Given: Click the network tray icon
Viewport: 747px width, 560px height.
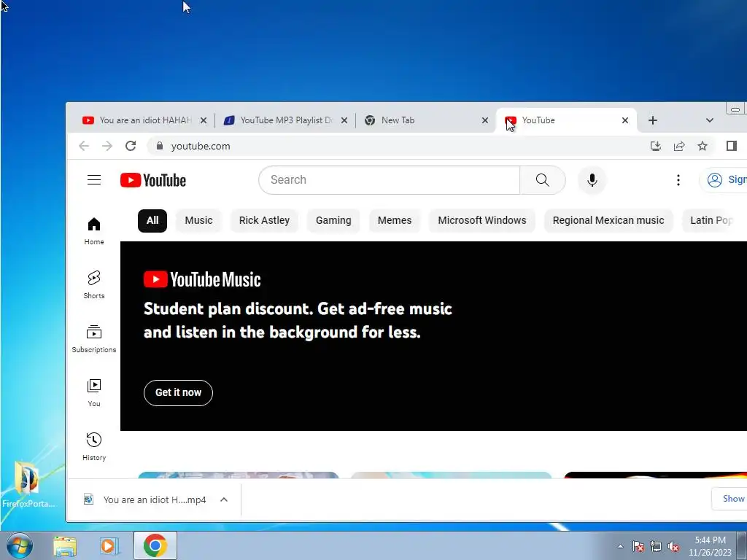Looking at the screenshot, I should pos(656,547).
